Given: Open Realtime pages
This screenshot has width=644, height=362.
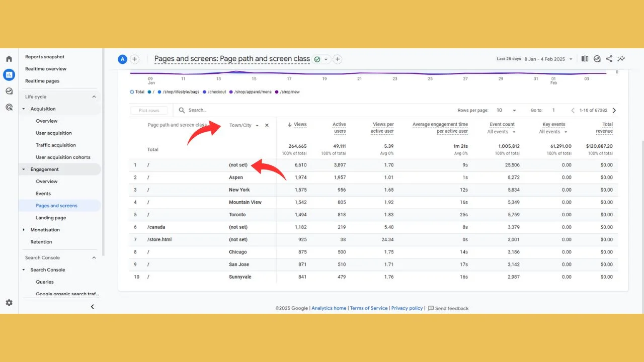Looking at the screenshot, I should 42,81.
